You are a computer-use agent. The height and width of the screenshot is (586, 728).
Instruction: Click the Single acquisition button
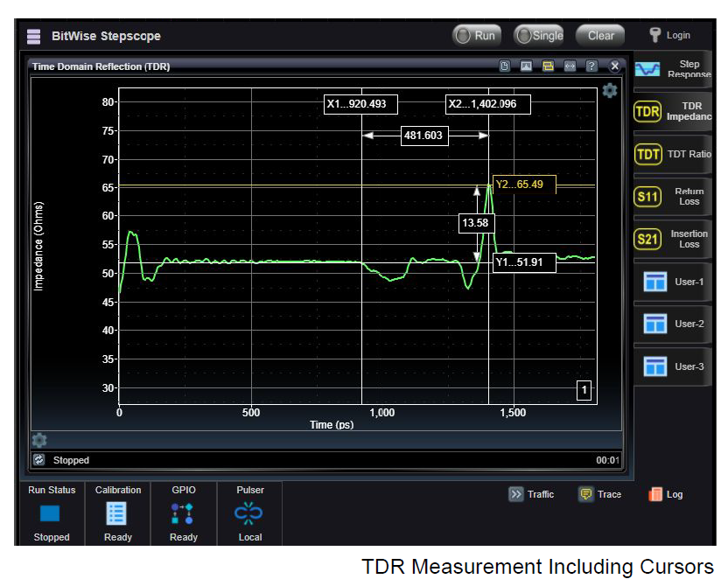pyautogui.click(x=539, y=36)
